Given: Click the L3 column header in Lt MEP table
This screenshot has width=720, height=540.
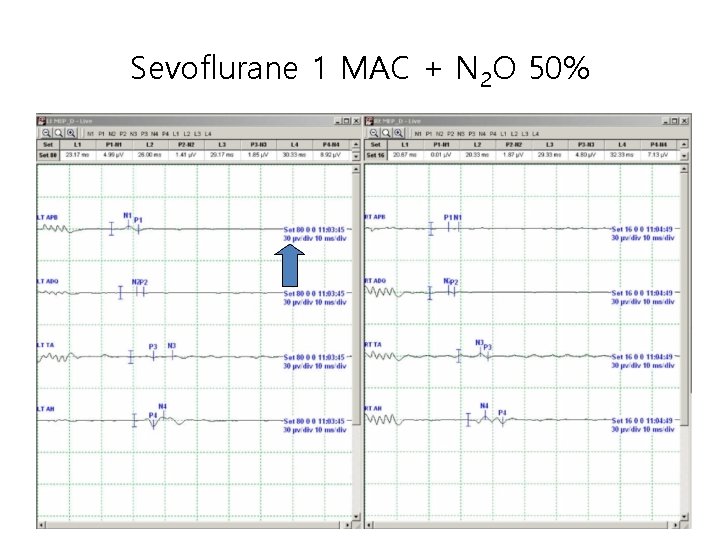Looking at the screenshot, I should [222, 145].
